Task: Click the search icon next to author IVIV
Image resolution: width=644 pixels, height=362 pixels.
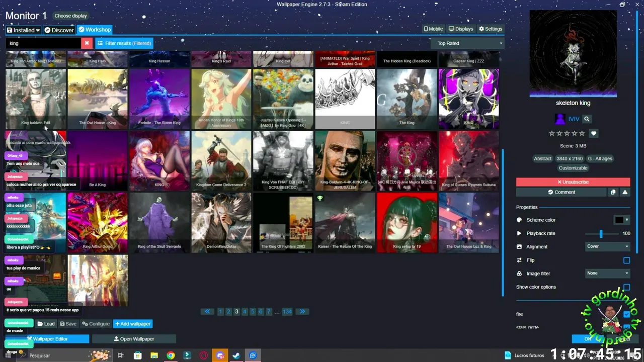Action: [x=587, y=119]
